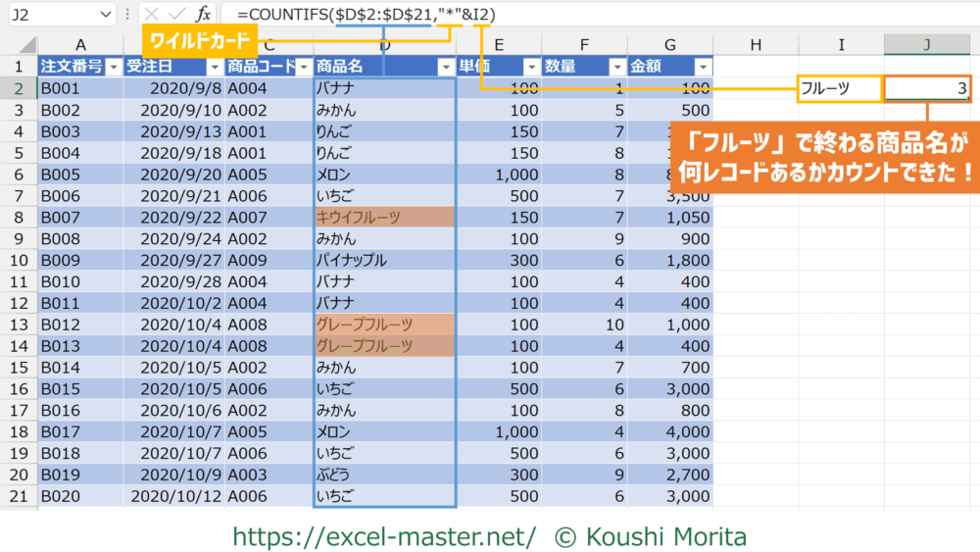Select cell A2 containing B001
The image size is (980, 552).
(x=78, y=88)
